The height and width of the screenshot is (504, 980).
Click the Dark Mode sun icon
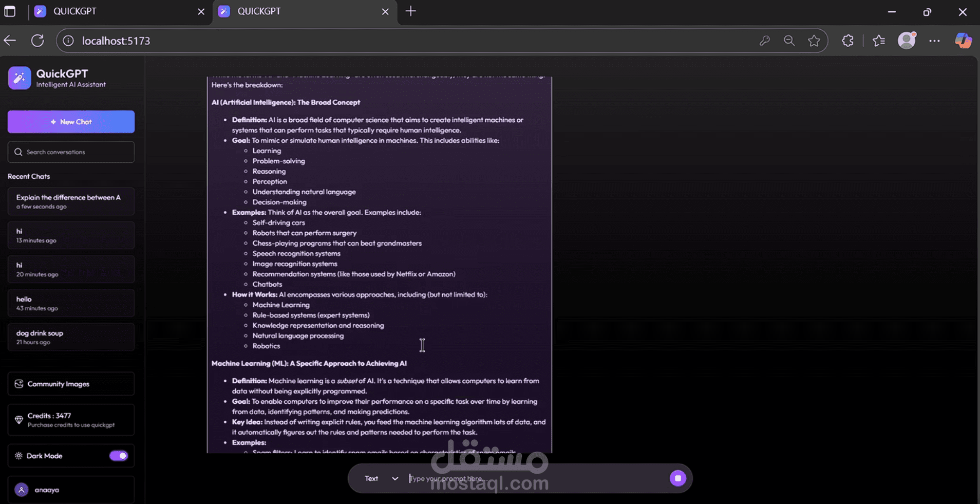18,456
